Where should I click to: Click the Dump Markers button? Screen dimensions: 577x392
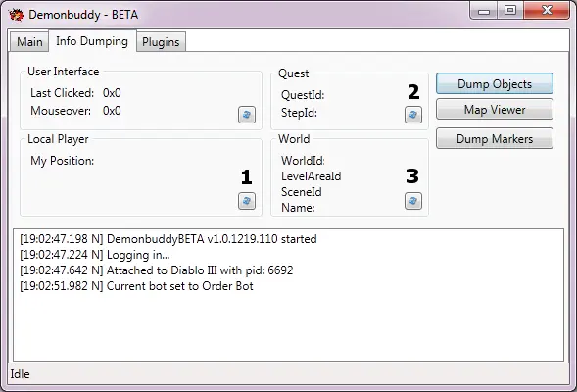tap(495, 139)
